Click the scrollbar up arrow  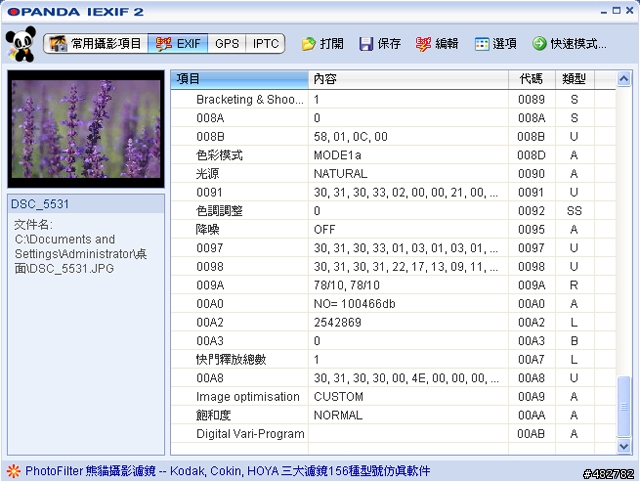click(624, 79)
